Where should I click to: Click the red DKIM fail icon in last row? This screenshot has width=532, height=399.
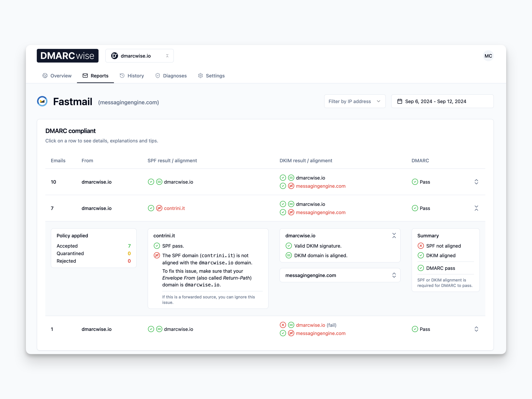pos(283,325)
